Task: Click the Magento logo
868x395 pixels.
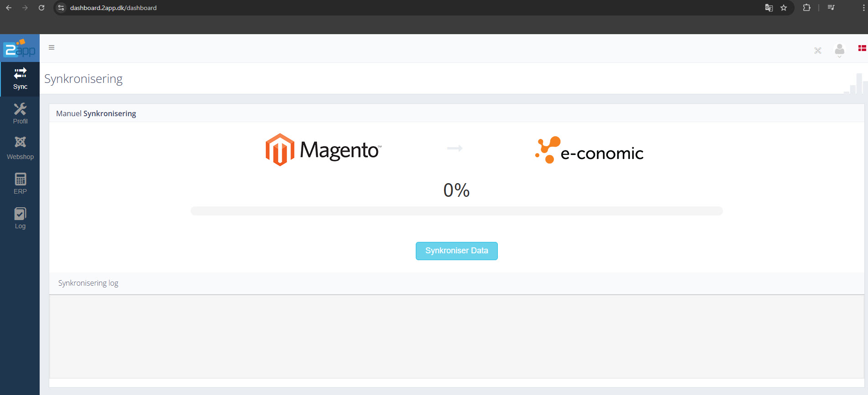Action: pyautogui.click(x=323, y=150)
